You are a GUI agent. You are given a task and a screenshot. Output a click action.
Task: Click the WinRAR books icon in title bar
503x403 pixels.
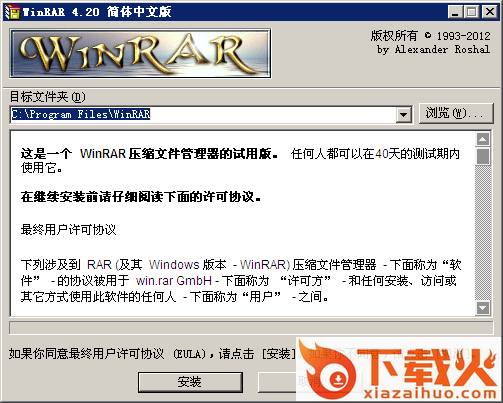(x=13, y=12)
